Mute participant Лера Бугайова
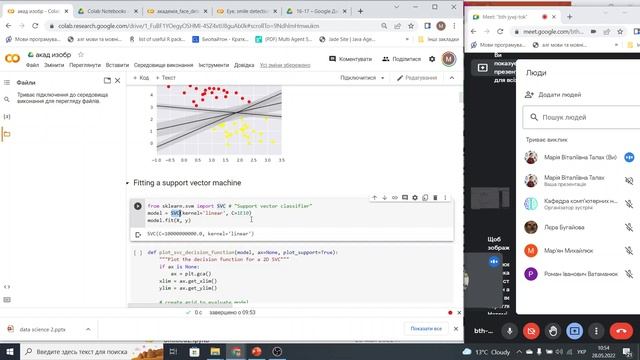 point(629,227)
